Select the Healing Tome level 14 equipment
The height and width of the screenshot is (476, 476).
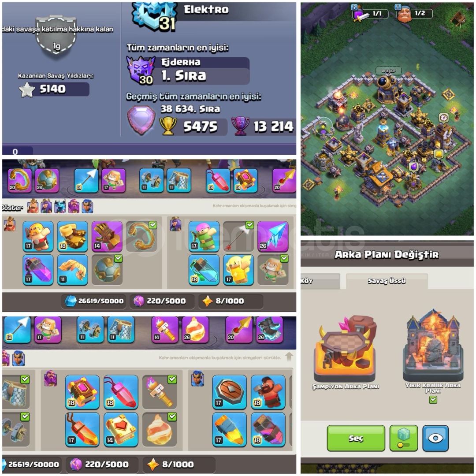121,430
